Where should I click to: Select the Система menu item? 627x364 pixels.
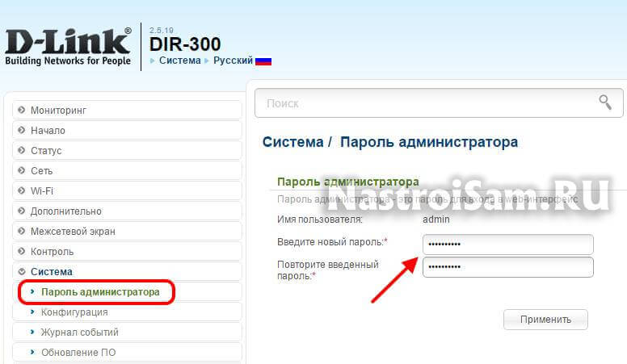click(x=127, y=272)
